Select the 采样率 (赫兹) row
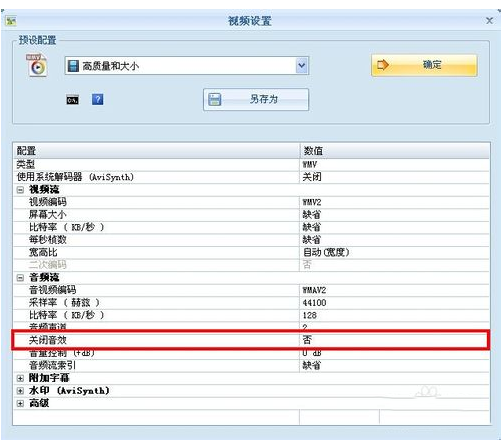501x442 pixels. coord(251,303)
